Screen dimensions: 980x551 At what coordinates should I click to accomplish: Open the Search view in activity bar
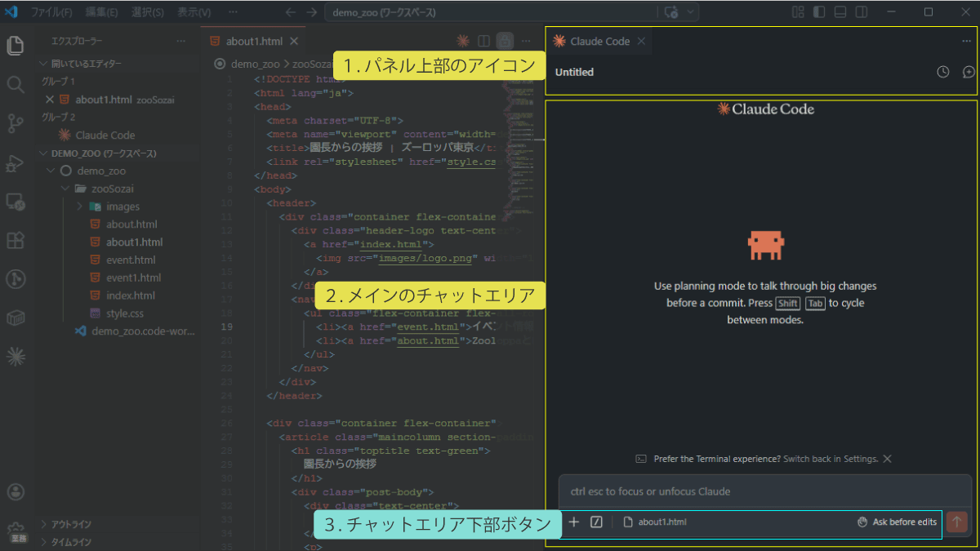[15, 85]
